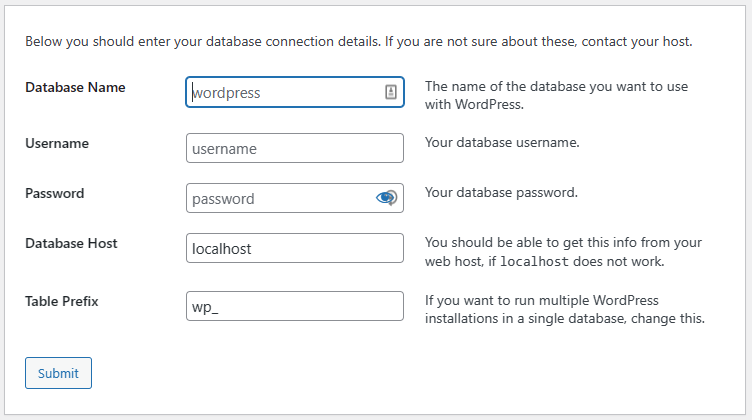Click the 'multiple WordPress installations' description text
The width and height of the screenshot is (752, 420).
(565, 309)
